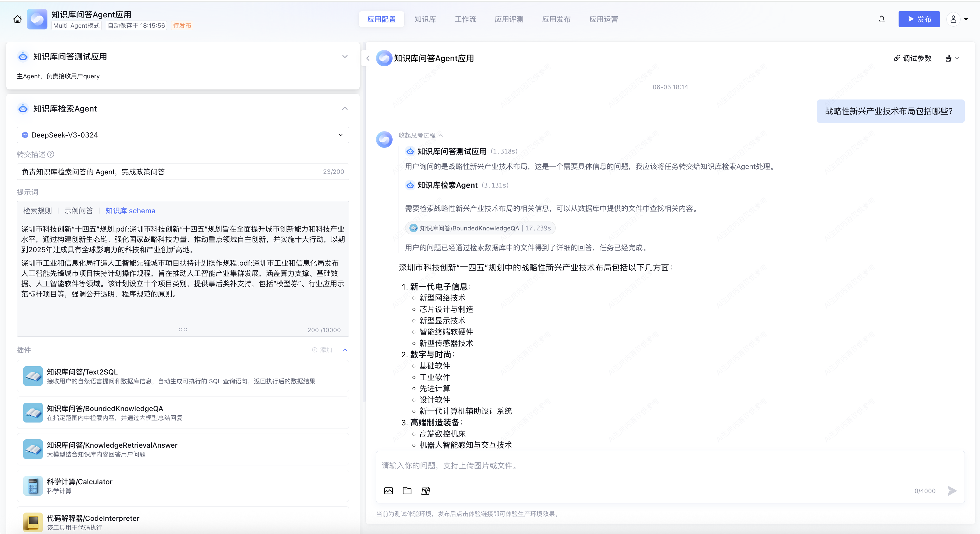Select the 检索规则 prompt tab
This screenshot has width=980, height=534.
pos(37,210)
